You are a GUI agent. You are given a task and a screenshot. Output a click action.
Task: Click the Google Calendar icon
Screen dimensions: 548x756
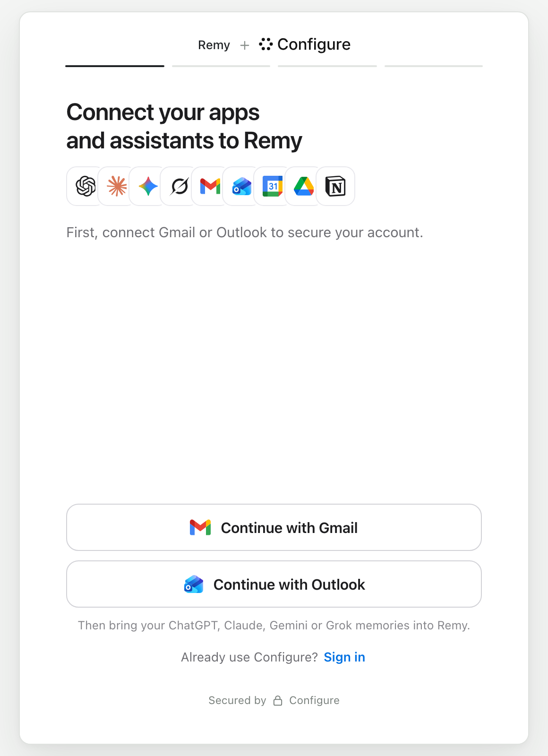273,186
